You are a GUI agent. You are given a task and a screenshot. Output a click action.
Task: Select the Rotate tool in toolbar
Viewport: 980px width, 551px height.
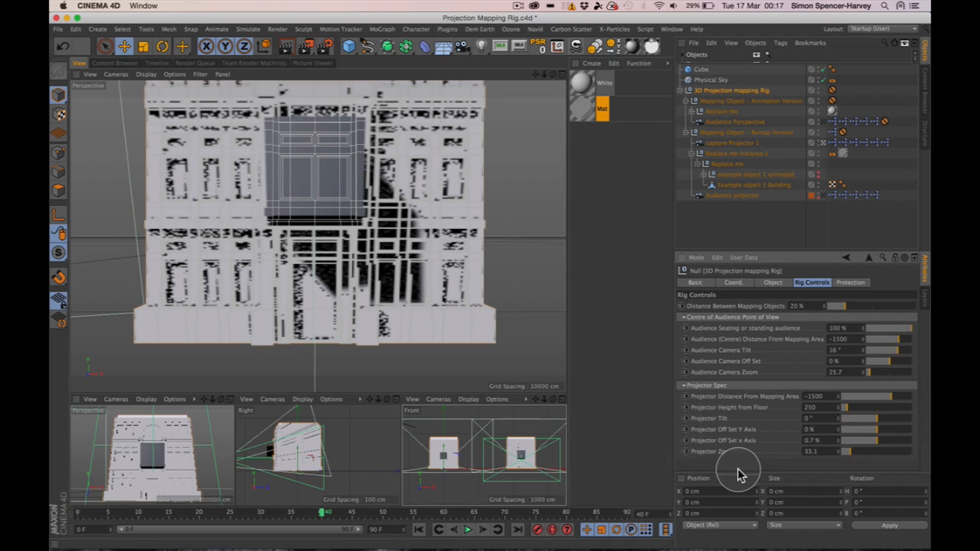162,47
